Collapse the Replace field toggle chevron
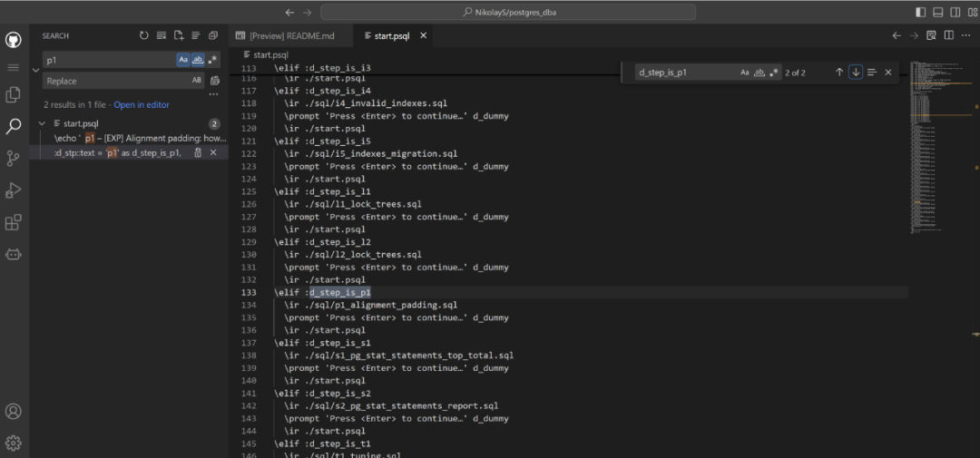The width and height of the screenshot is (980, 458). [x=35, y=70]
